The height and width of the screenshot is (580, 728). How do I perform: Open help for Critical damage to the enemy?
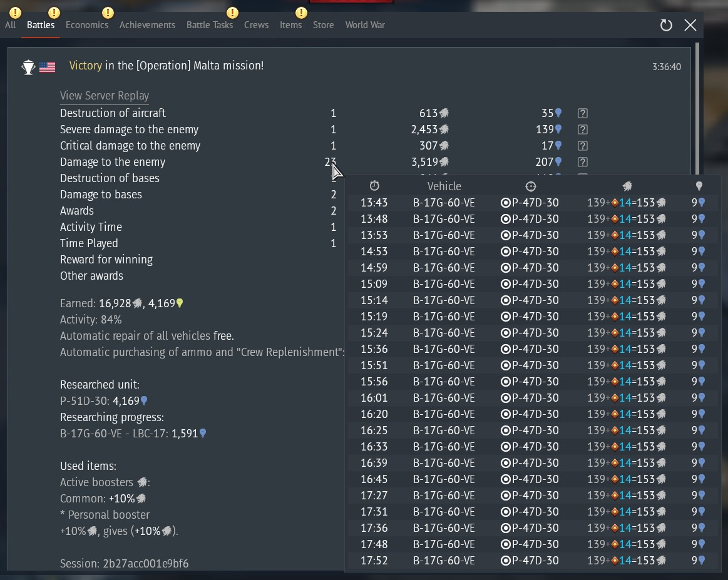pos(582,146)
